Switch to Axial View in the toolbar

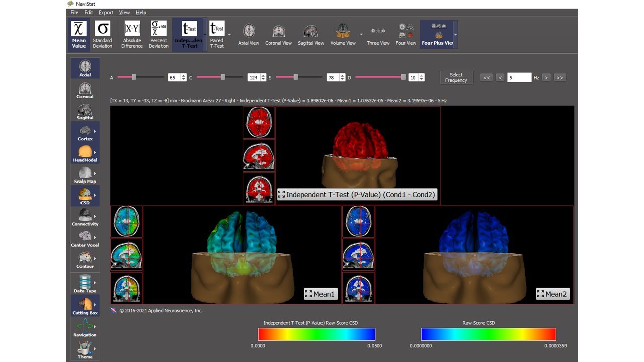pyautogui.click(x=249, y=35)
